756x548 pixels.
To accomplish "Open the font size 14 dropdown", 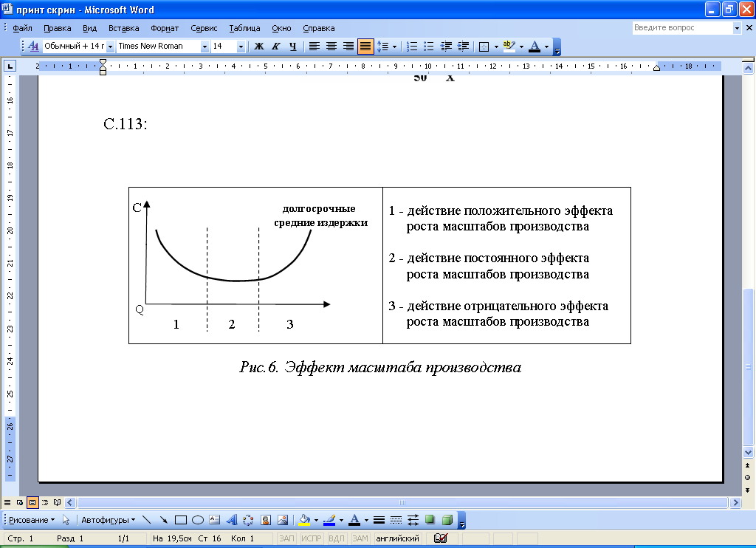I will (x=241, y=47).
